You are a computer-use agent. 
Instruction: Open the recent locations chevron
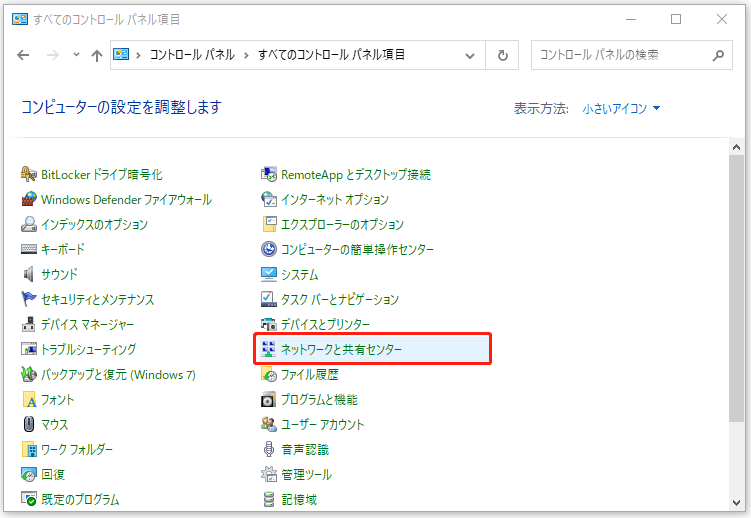(76, 55)
